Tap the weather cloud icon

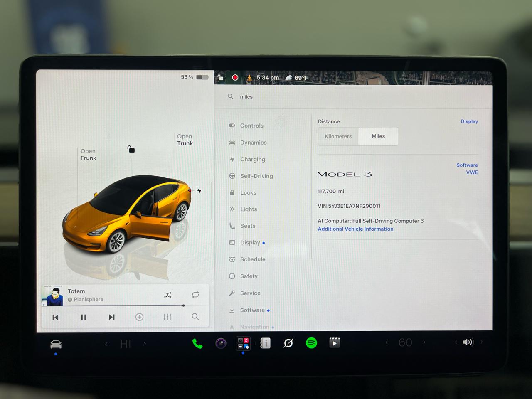(x=288, y=78)
